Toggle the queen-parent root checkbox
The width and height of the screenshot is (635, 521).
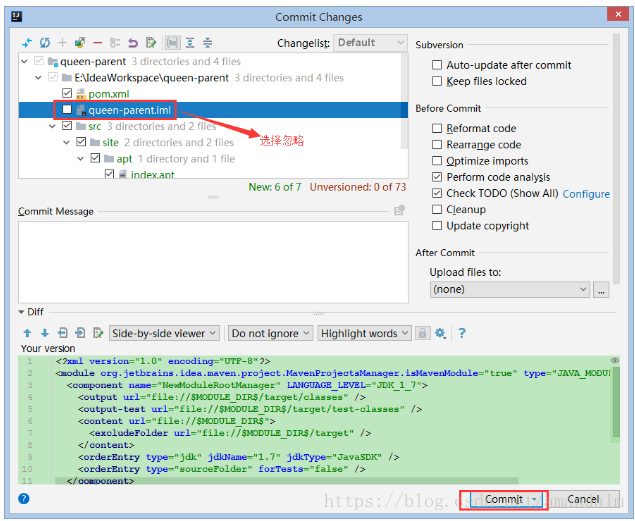[x=39, y=61]
